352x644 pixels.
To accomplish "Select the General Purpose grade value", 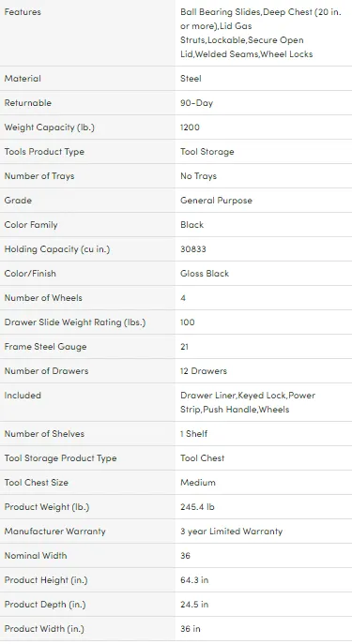I will coord(216,201).
